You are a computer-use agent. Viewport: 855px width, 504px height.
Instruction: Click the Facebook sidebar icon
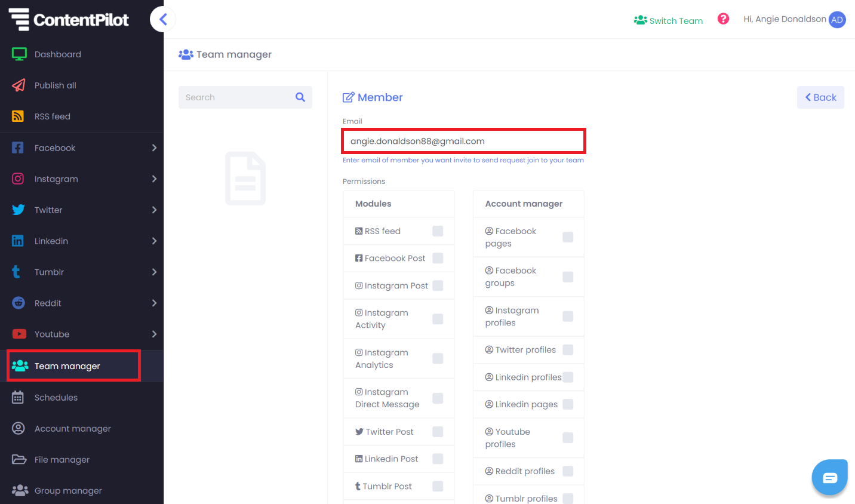[18, 147]
